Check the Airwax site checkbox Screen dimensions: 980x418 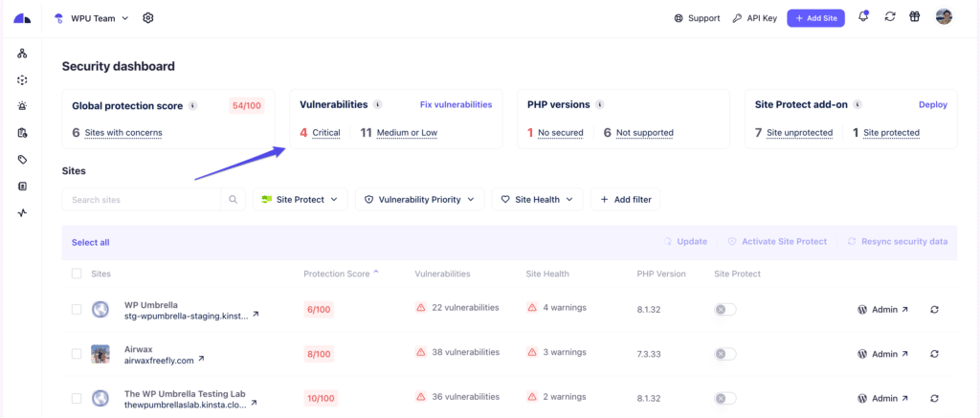(x=77, y=354)
